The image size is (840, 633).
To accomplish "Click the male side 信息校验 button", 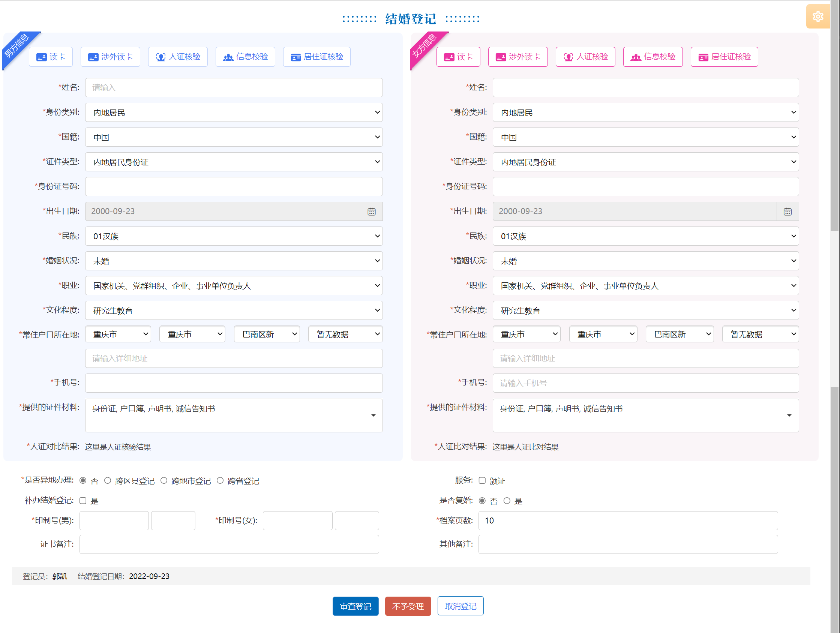I will (x=245, y=57).
